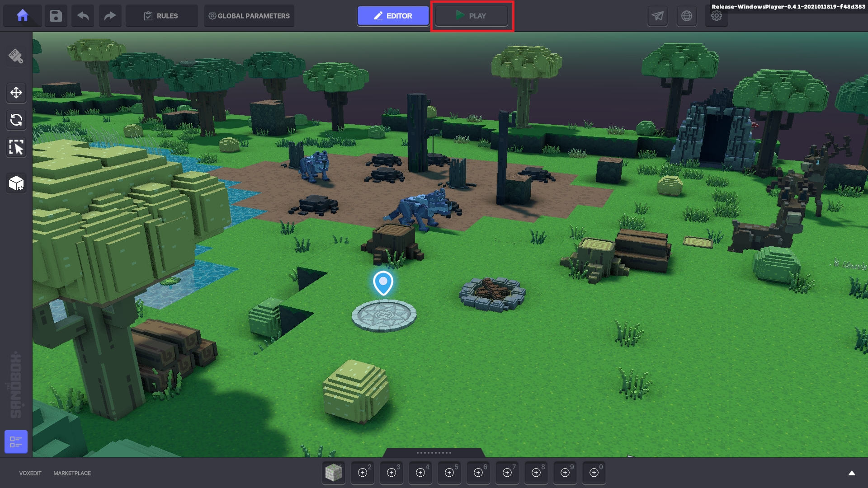Screen dimensions: 868x488
Task: Expand the bottom panel with up arrow
Action: coord(851,473)
